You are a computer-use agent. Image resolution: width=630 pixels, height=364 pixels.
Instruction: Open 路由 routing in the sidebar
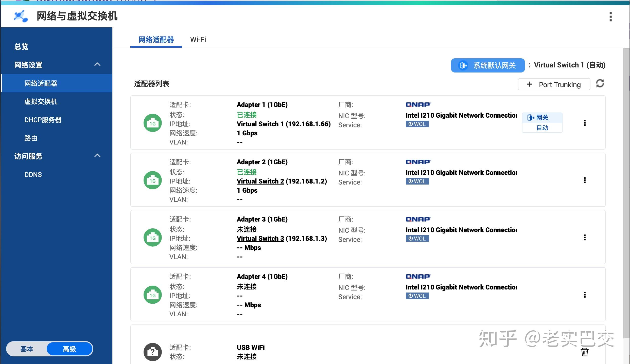tap(57, 138)
